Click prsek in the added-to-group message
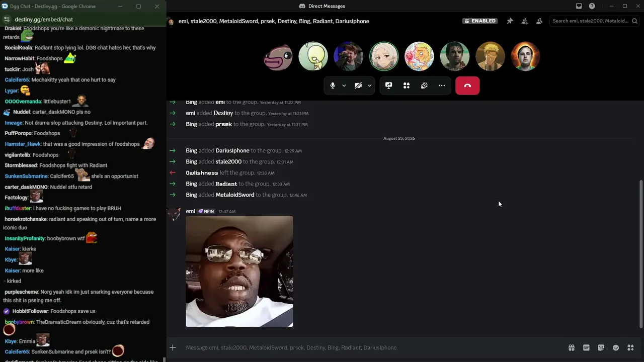Viewport: 644px width, 362px height. coord(223,124)
